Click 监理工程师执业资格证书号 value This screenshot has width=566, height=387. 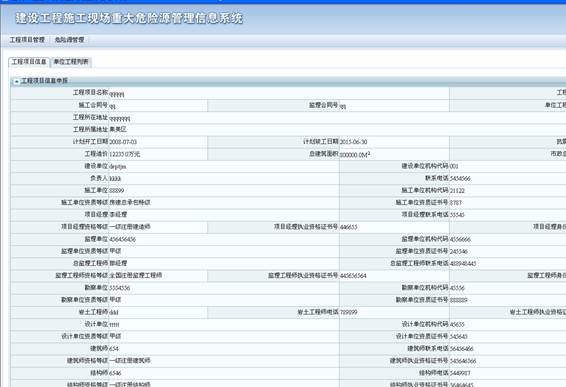click(x=353, y=276)
